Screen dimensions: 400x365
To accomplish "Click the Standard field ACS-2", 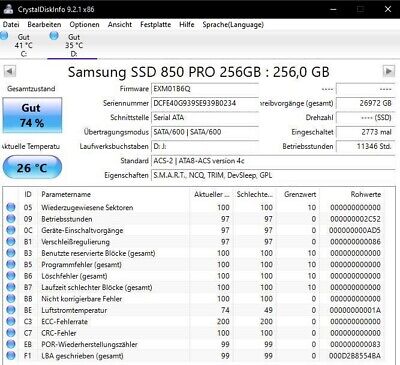I will 273,161.
